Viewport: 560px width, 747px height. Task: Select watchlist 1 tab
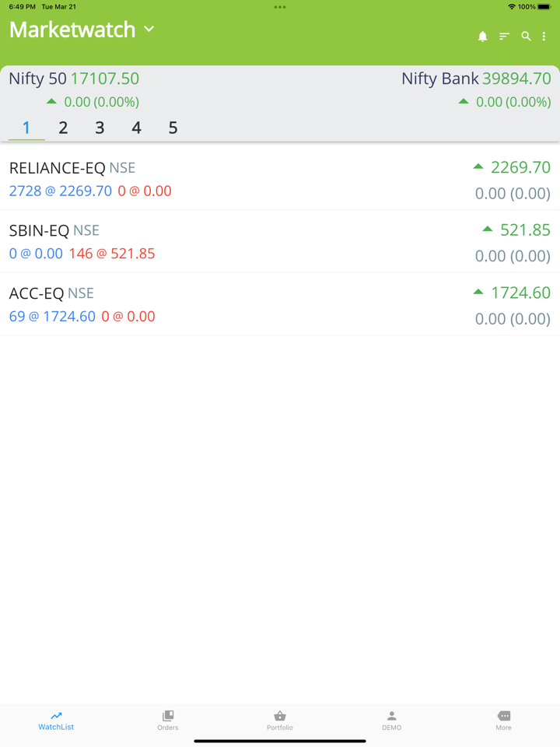coord(26,128)
